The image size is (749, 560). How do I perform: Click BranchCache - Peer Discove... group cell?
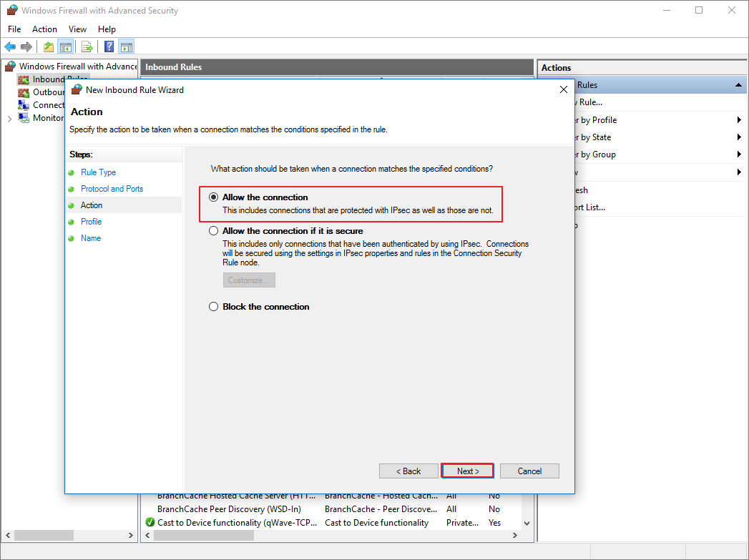(381, 509)
